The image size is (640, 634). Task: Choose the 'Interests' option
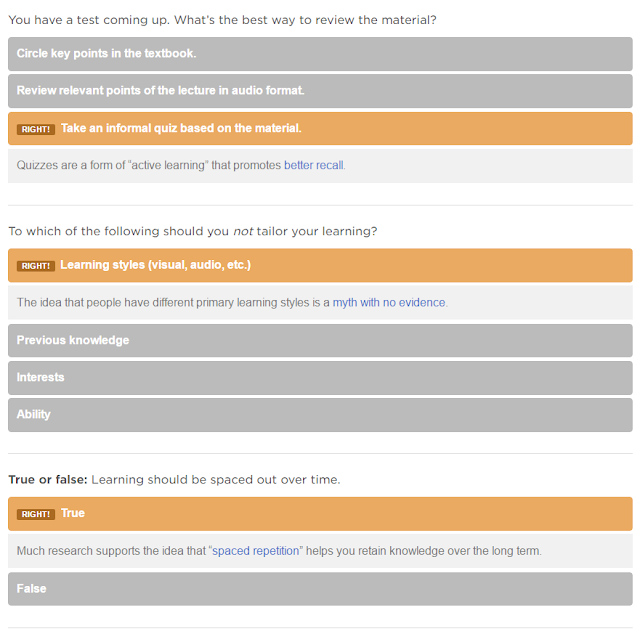320,378
